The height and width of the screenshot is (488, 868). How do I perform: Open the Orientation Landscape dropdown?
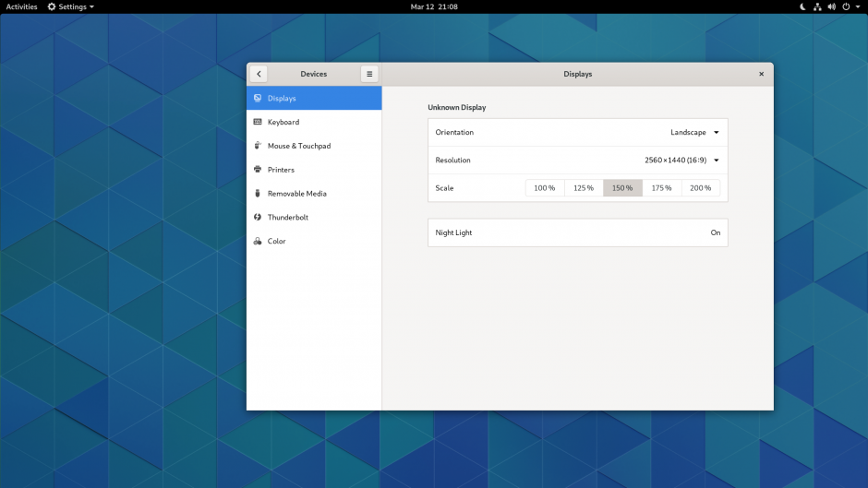694,132
